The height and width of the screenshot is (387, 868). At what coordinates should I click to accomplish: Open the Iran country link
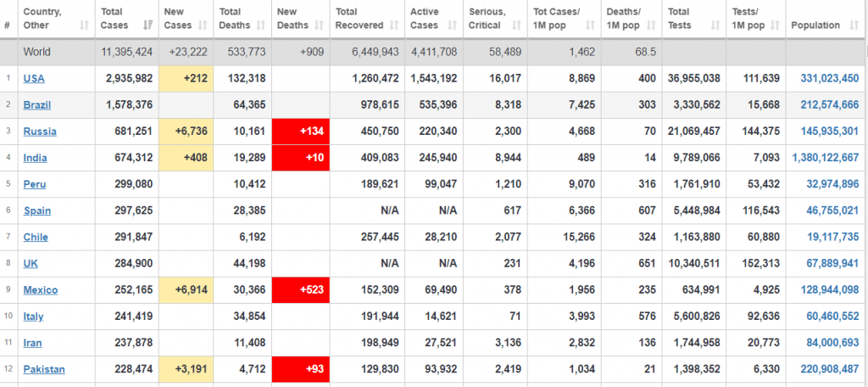click(32, 343)
